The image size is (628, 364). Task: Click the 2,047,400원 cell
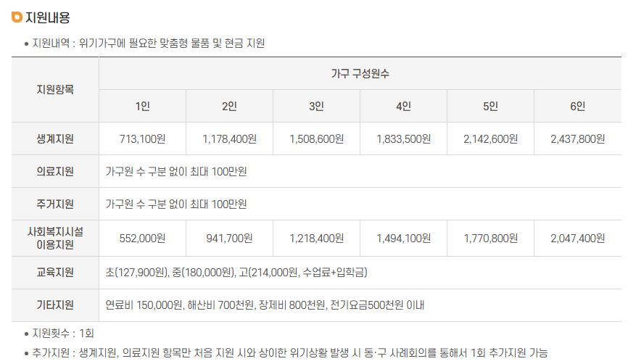(577, 239)
